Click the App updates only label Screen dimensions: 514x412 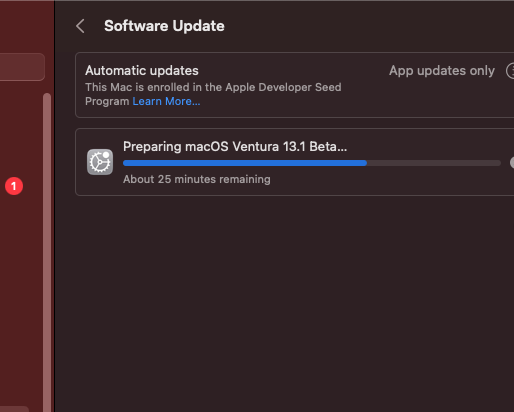pyautogui.click(x=442, y=71)
